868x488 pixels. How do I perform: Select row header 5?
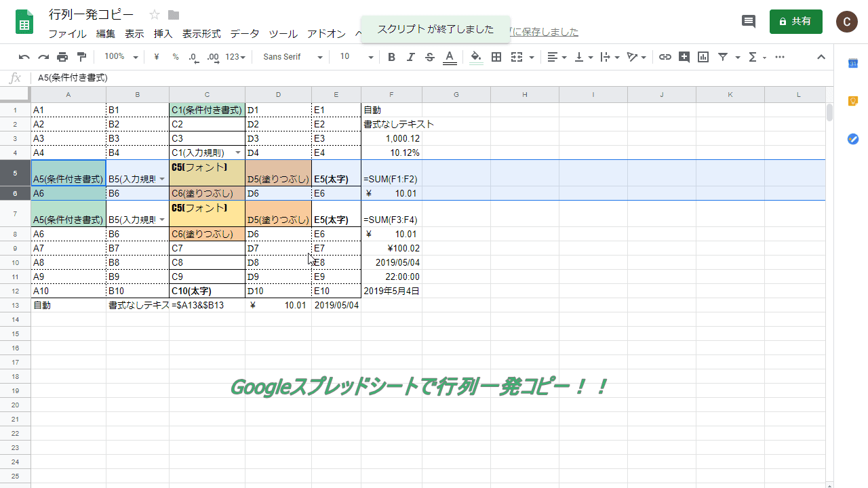point(15,173)
